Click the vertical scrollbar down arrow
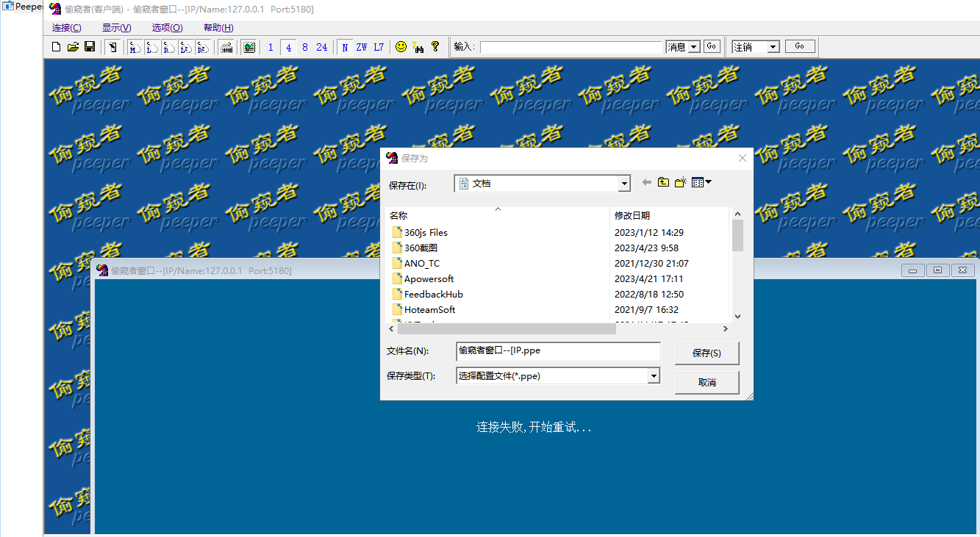 click(738, 317)
